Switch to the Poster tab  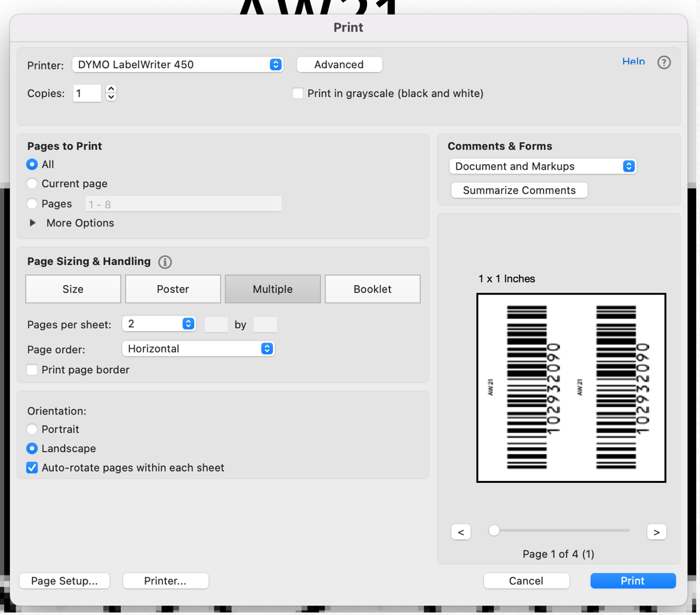pyautogui.click(x=173, y=289)
